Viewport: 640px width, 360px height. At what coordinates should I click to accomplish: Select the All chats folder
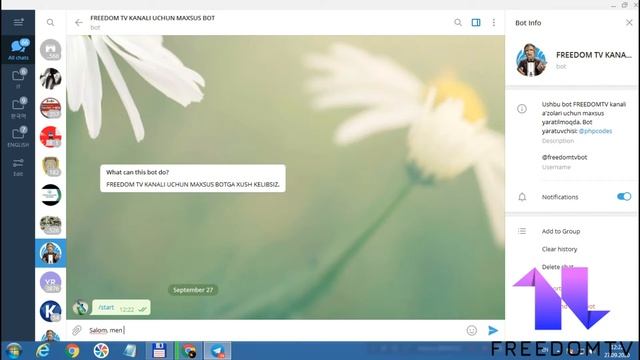tap(18, 49)
